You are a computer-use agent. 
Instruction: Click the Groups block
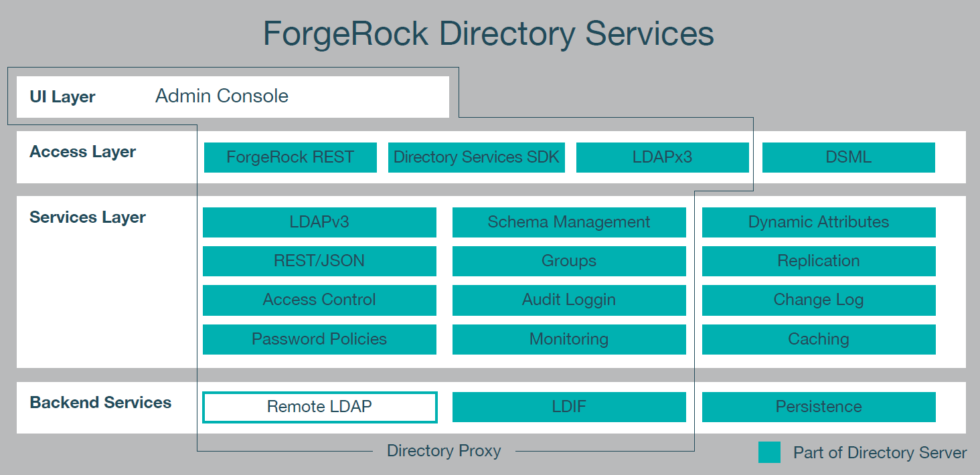click(569, 261)
